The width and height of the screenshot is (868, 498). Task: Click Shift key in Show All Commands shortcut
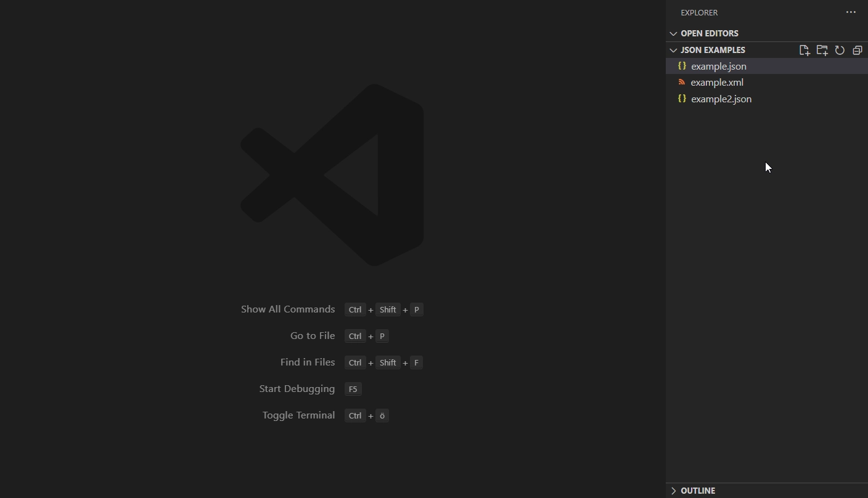click(x=388, y=309)
